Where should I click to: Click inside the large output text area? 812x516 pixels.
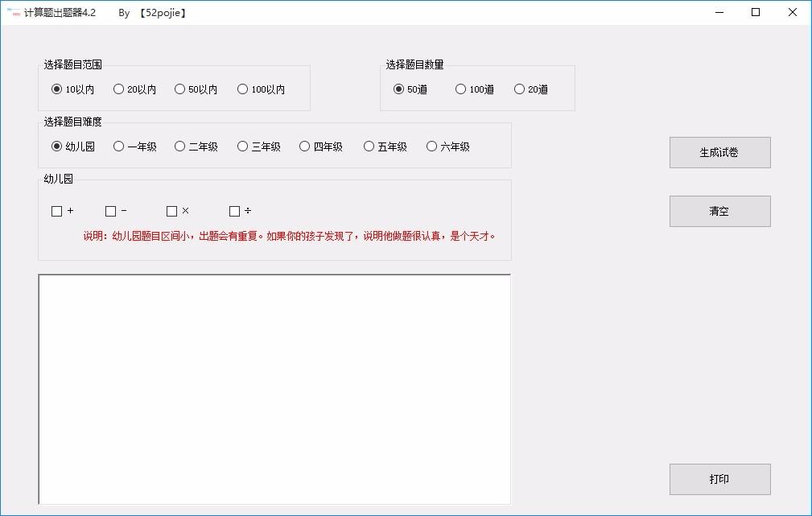tap(274, 389)
